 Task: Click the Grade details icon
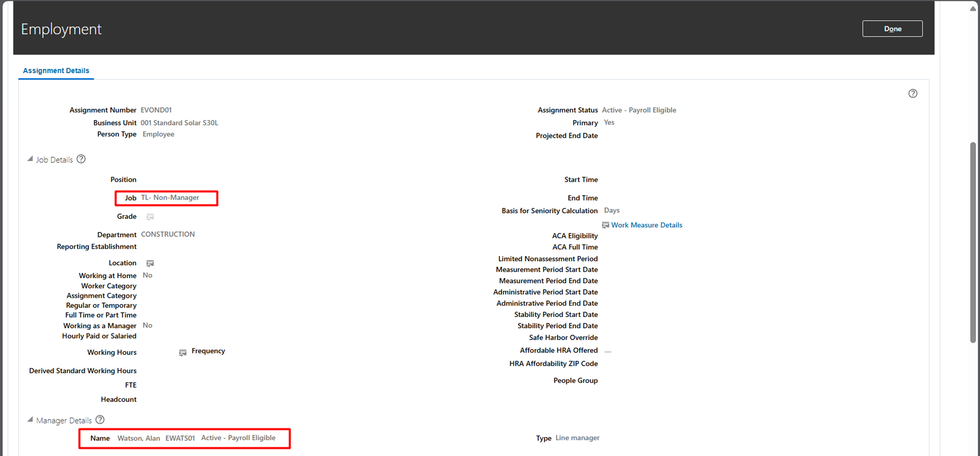[150, 217]
